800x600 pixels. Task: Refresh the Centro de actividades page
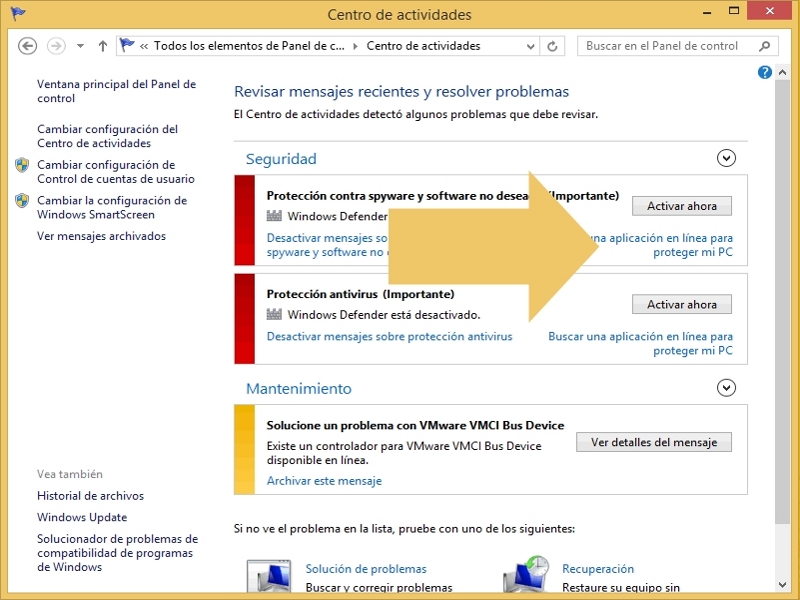click(x=552, y=46)
